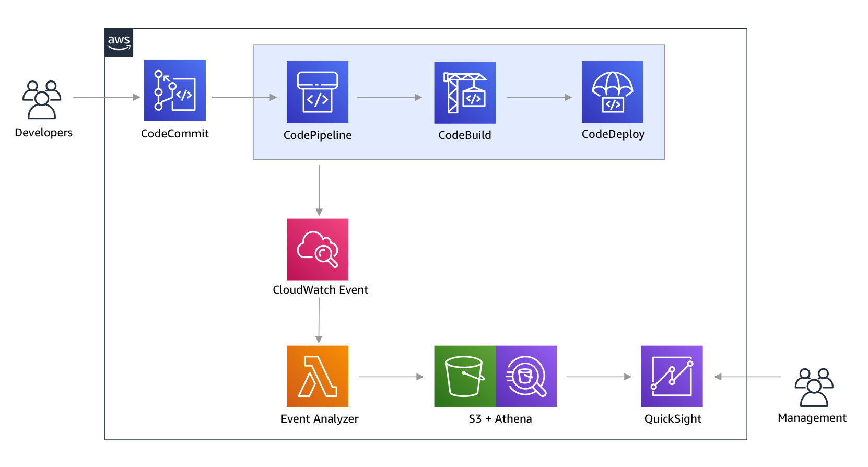The height and width of the screenshot is (467, 868).
Task: Select the CodePipeline label text
Action: [318, 135]
